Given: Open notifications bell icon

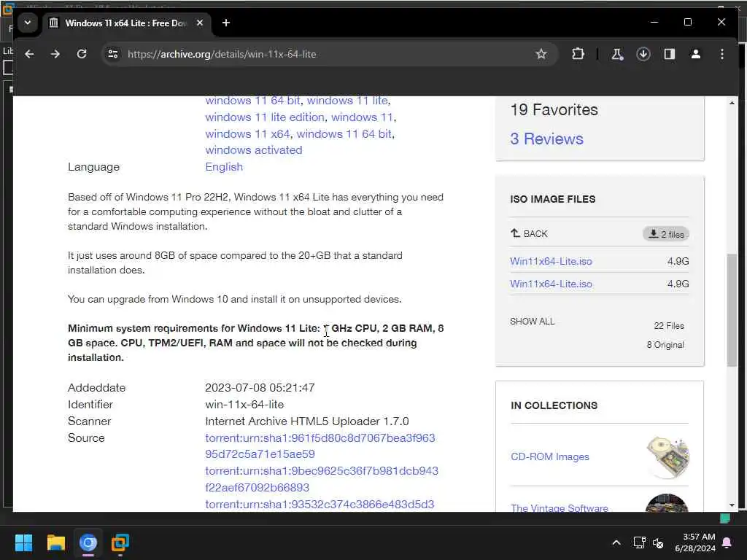Looking at the screenshot, I should pos(727,542).
